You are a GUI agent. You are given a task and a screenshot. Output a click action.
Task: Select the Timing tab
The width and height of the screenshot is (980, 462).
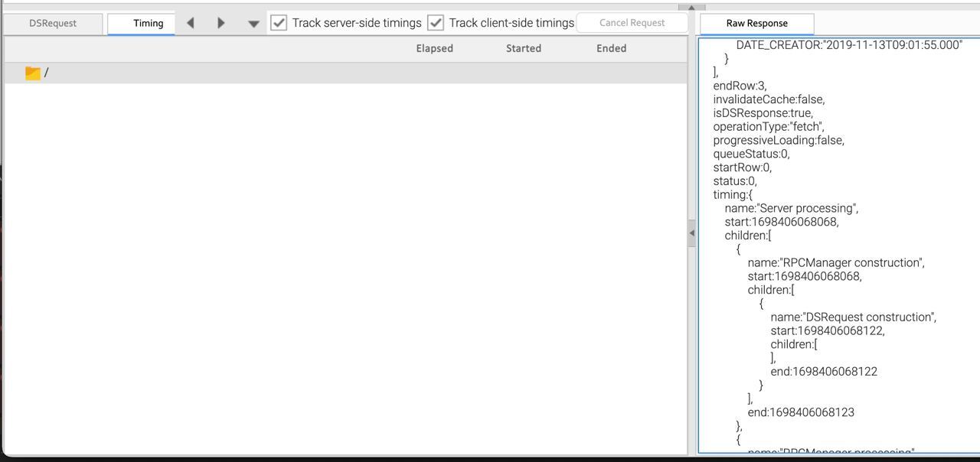click(148, 23)
